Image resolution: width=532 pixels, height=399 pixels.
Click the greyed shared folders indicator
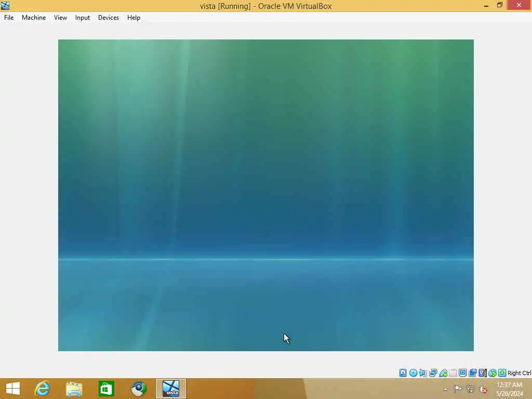tap(453, 373)
